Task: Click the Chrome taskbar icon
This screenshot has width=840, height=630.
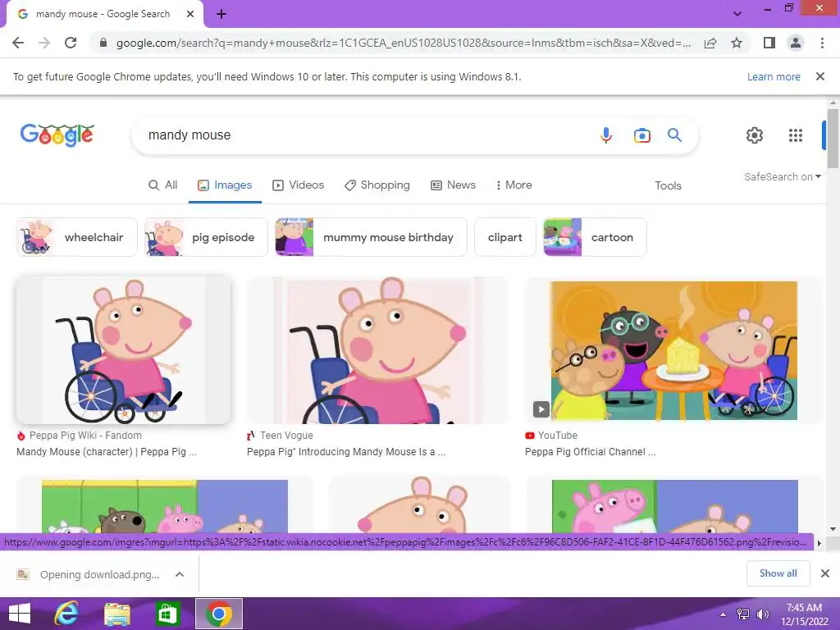Action: 218,614
